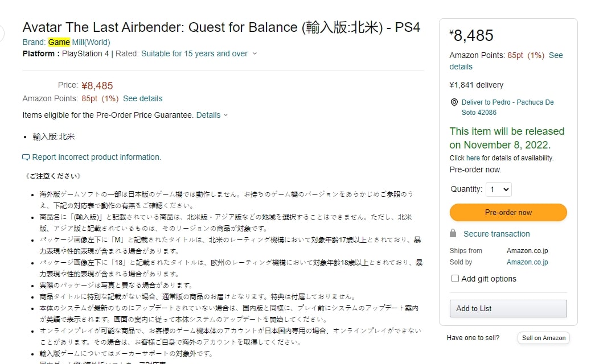Click 'here' for availability details
The width and height of the screenshot is (591, 364).
point(473,158)
